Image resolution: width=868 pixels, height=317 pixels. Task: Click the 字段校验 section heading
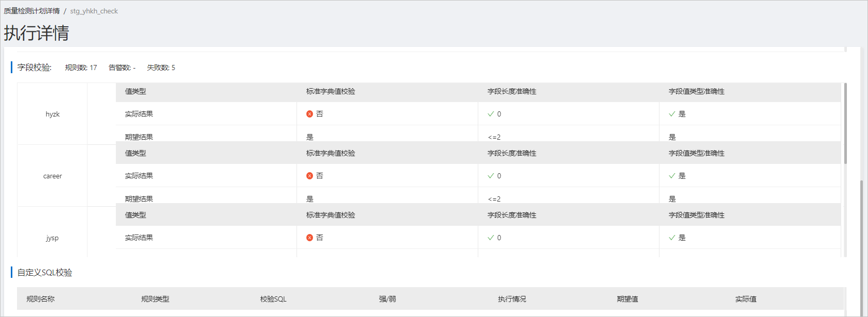(x=34, y=68)
